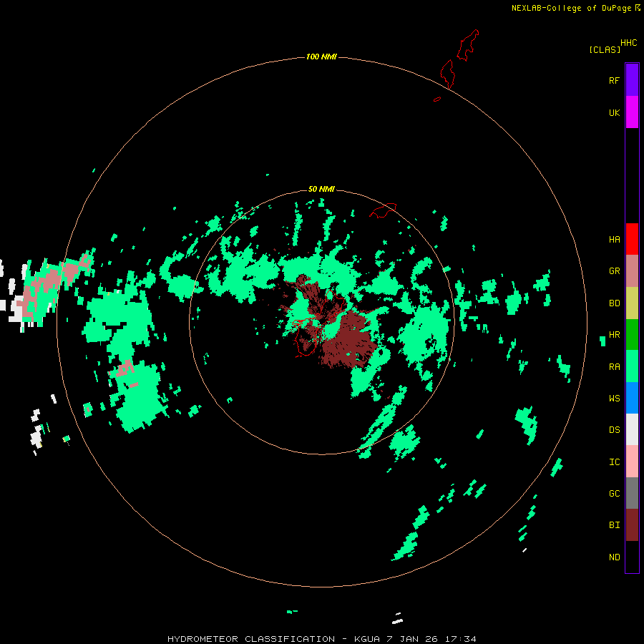Click the HA red legend swatch
The height and width of the screenshot is (644, 644).
(632, 239)
